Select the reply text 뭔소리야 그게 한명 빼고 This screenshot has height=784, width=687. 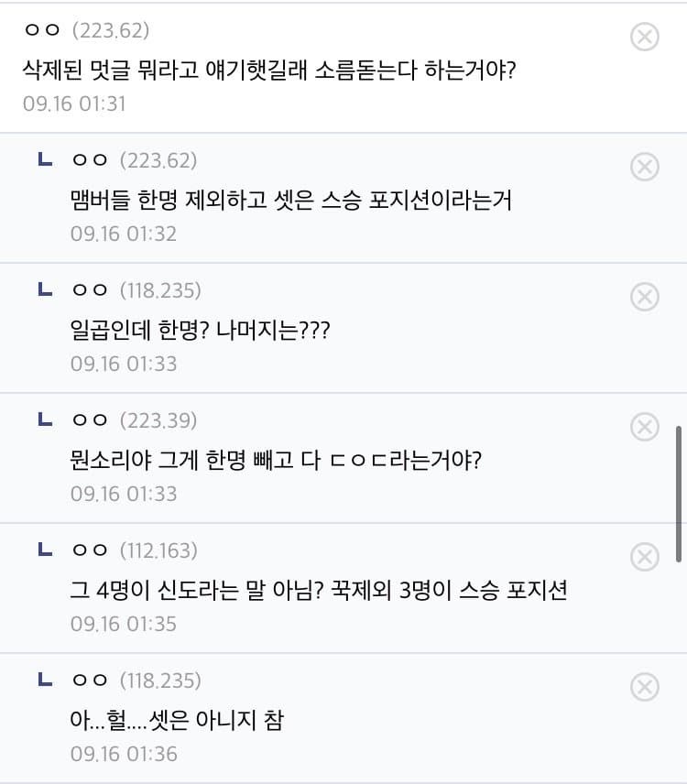tap(276, 460)
